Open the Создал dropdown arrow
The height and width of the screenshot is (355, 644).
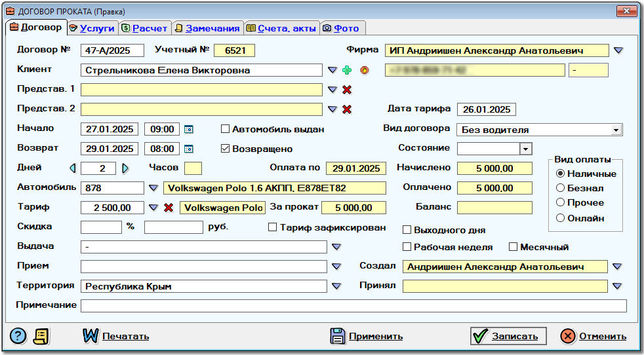click(617, 267)
